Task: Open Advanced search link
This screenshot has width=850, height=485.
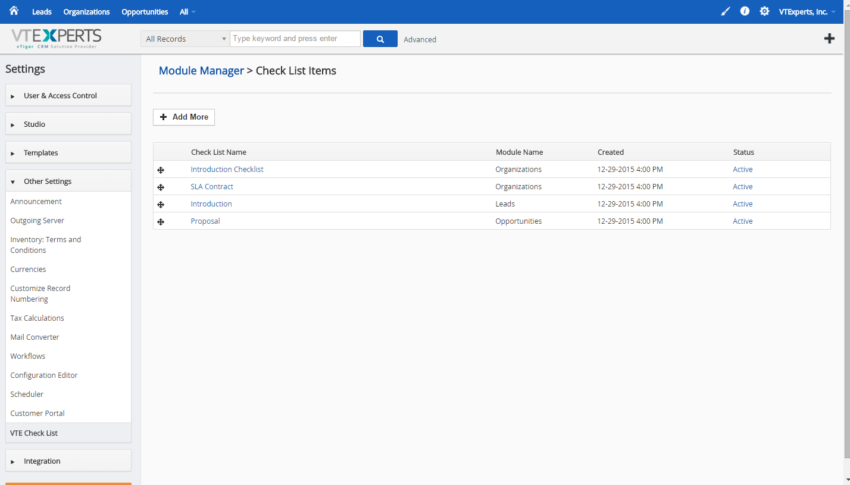Action: pos(420,40)
